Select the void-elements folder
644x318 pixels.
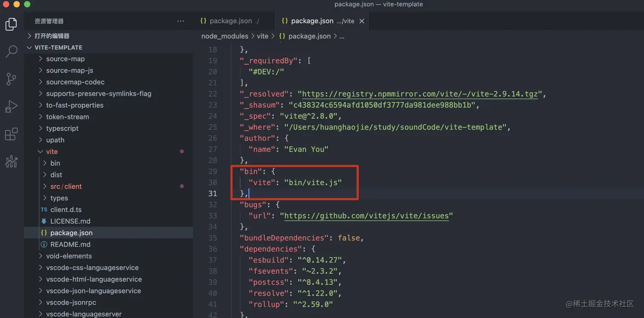(69, 256)
